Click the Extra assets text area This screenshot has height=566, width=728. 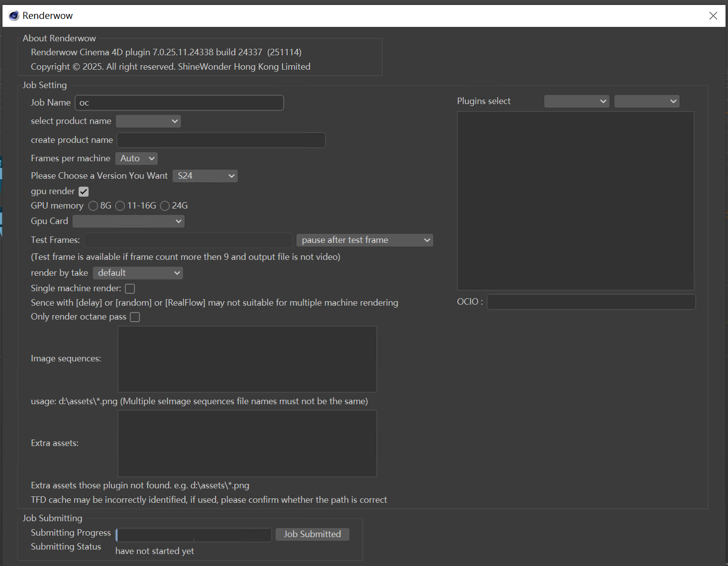pos(247,444)
